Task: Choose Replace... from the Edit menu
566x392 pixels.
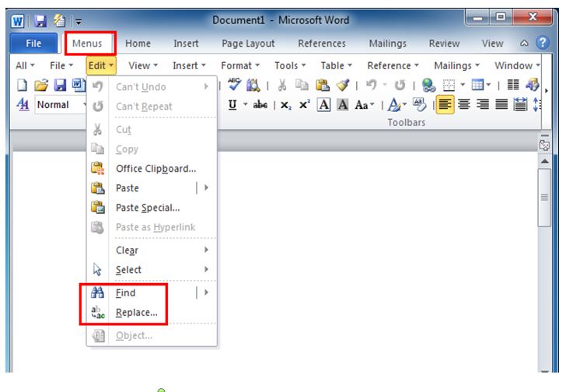Action: [x=137, y=313]
